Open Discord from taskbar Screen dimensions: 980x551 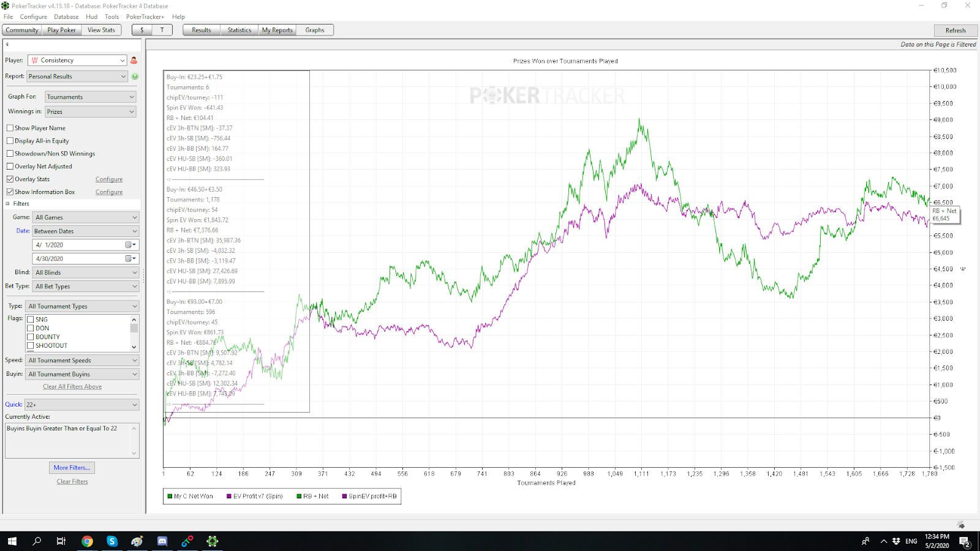162,541
